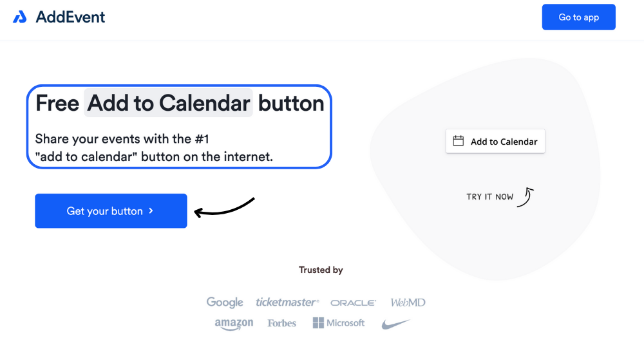Try the Add to Calendar demo button label

(x=504, y=142)
